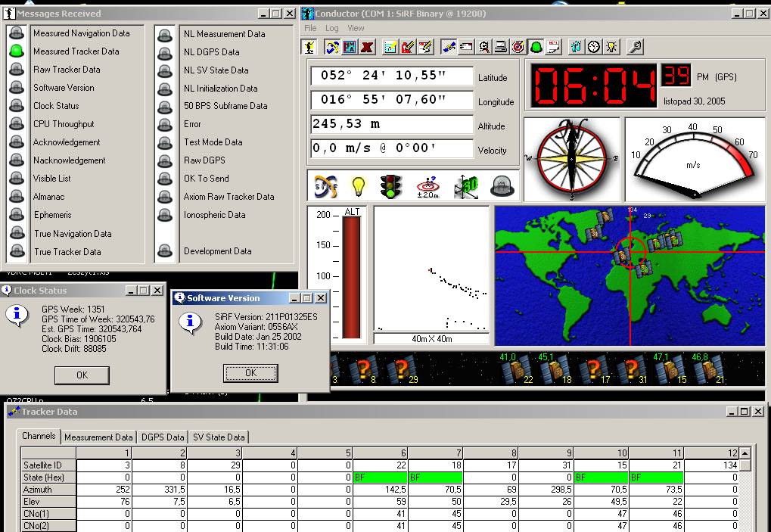Click the clock toolbar icon
771x532 pixels.
(x=594, y=47)
